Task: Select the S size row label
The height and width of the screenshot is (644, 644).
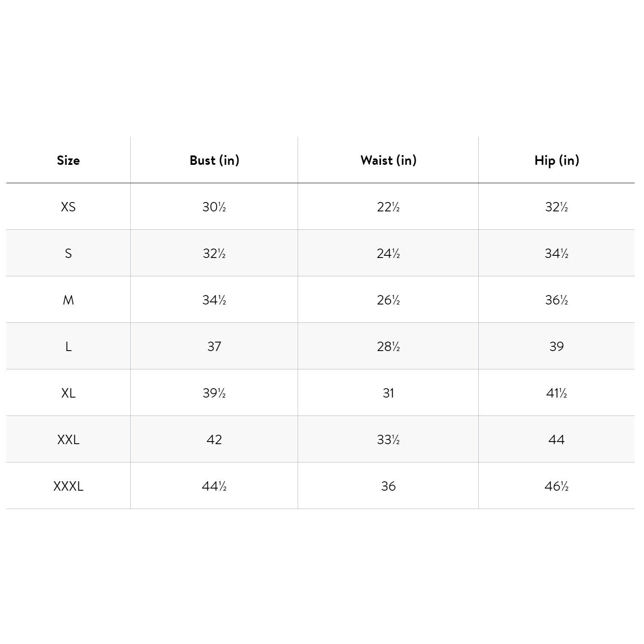Action: 68,253
